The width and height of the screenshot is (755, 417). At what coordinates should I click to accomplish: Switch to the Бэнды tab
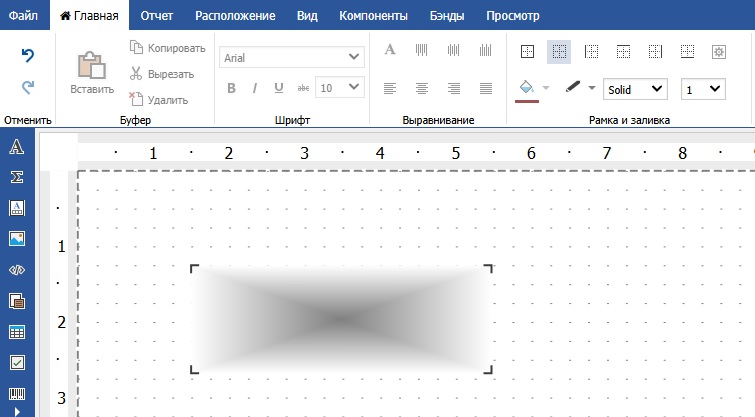click(446, 16)
